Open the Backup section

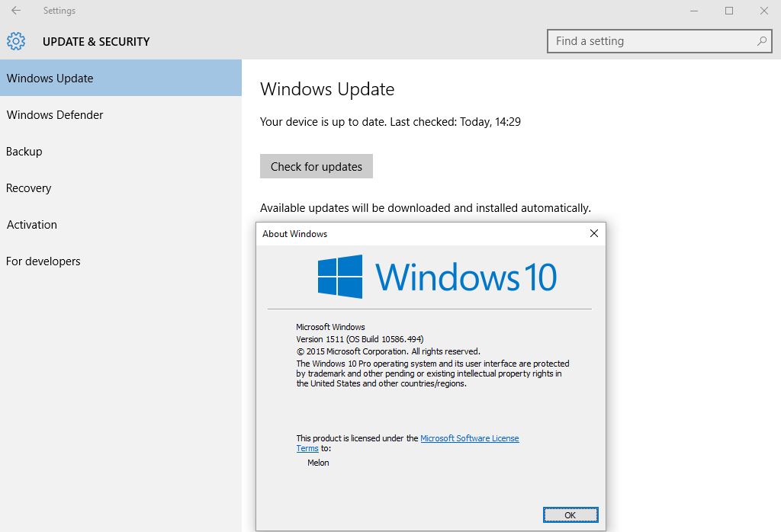[x=121, y=151]
